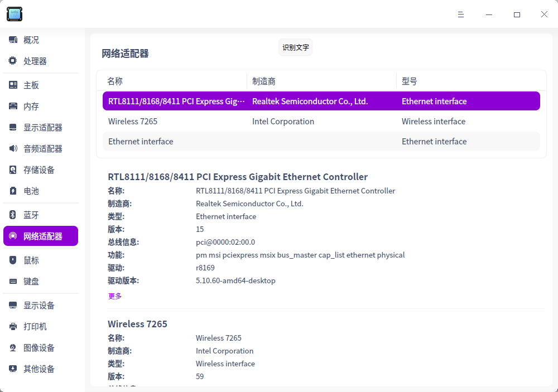Click the pm msi pciexpress capabilities value
The height and width of the screenshot is (392, 558).
pyautogui.click(x=300, y=255)
